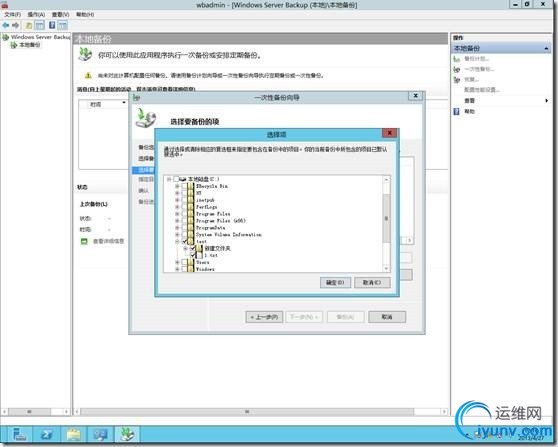Select Windows Server Backup root node in console tree
The width and height of the screenshot is (558, 447).
coord(37,37)
